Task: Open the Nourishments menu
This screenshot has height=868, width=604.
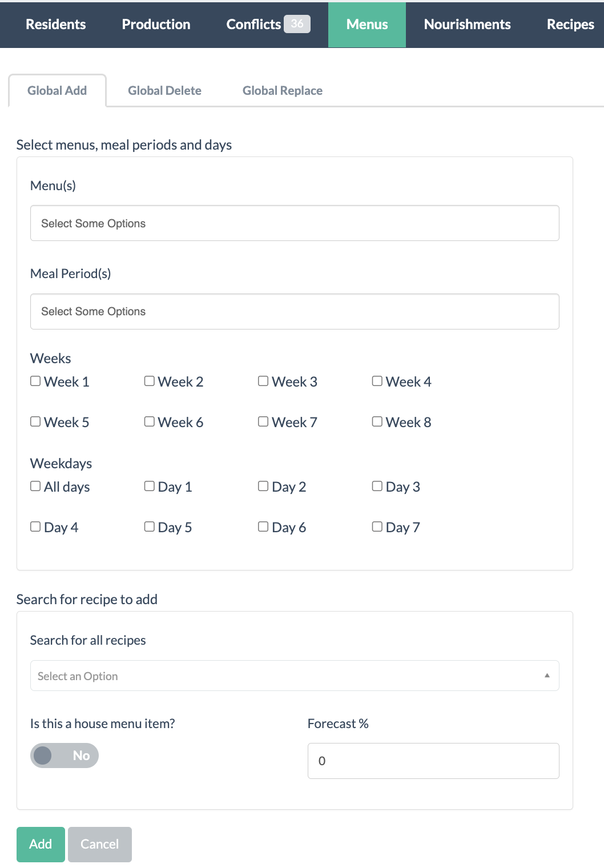Action: 467,24
